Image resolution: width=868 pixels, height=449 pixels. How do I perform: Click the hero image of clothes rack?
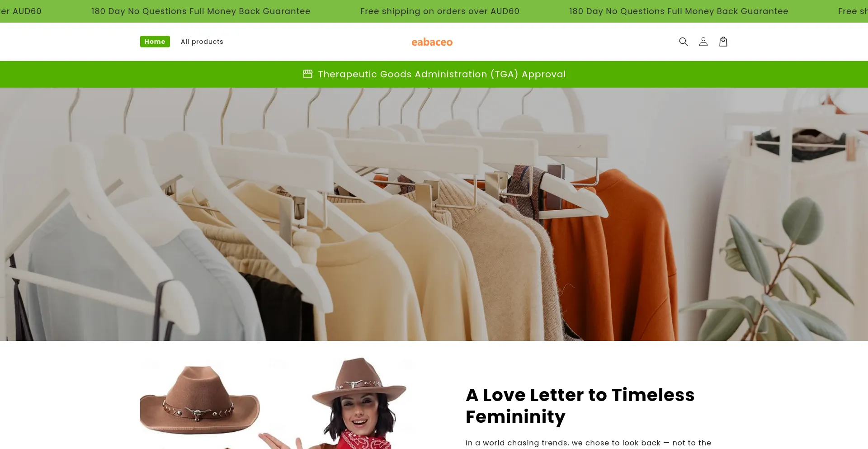tap(434, 214)
